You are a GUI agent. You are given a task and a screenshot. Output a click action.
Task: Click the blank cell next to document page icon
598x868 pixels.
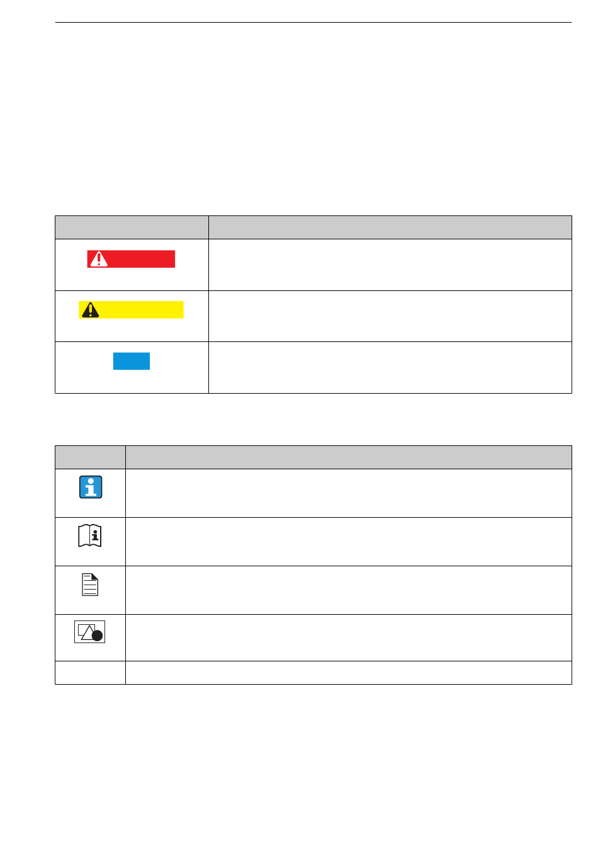[x=349, y=590]
